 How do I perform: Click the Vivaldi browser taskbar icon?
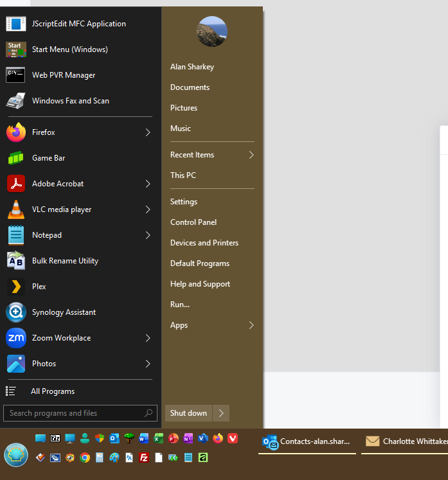click(233, 438)
